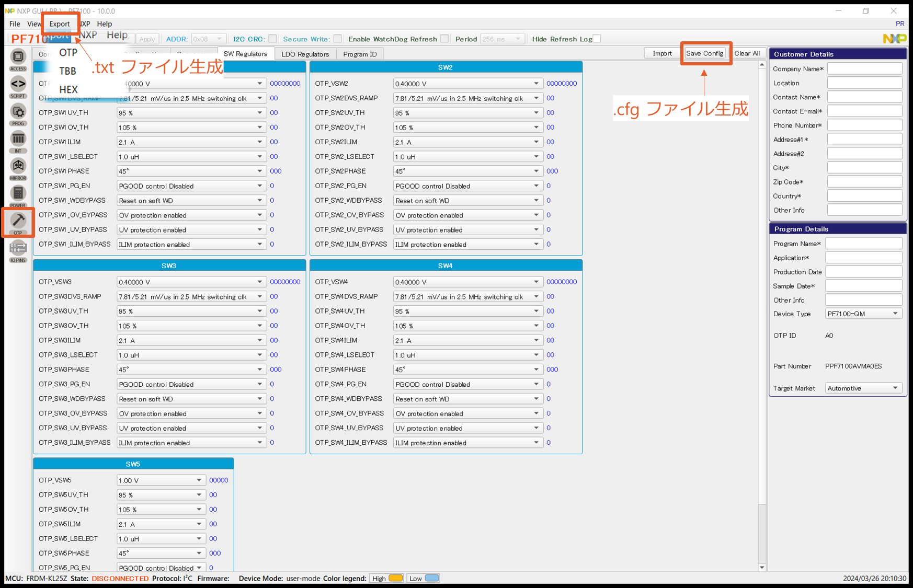
Task: Open the ACCESS sidebar icon
Action: [18, 58]
